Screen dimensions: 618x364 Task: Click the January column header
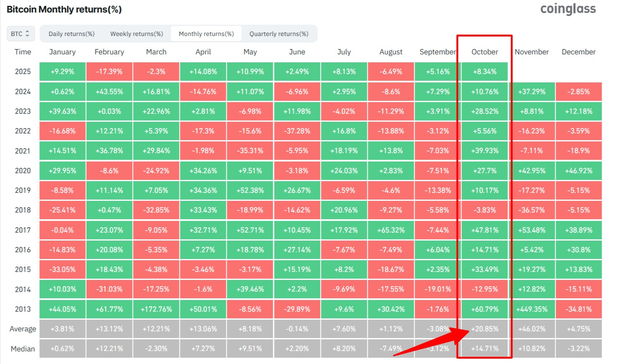(62, 52)
